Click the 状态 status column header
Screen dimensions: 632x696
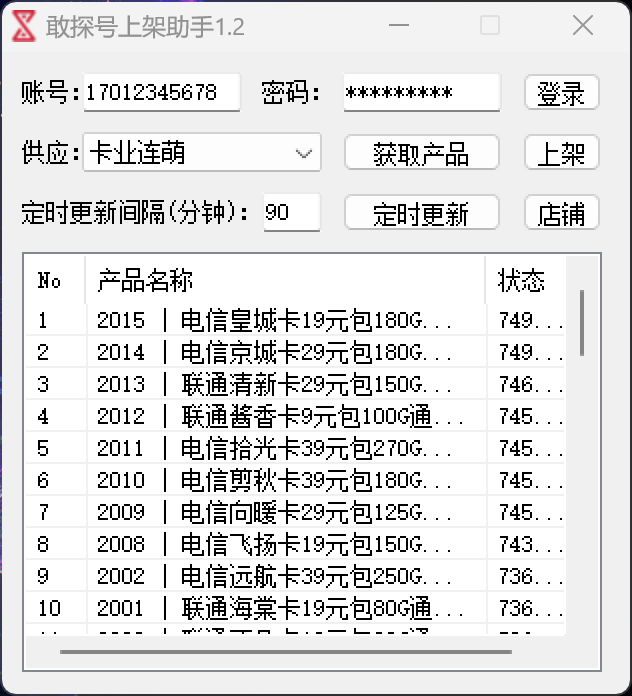tap(523, 281)
